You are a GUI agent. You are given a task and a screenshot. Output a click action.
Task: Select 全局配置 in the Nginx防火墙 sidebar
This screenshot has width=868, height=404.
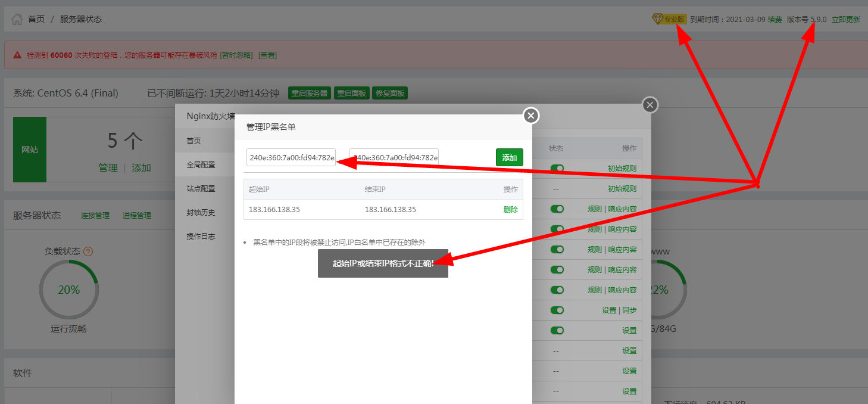205,164
